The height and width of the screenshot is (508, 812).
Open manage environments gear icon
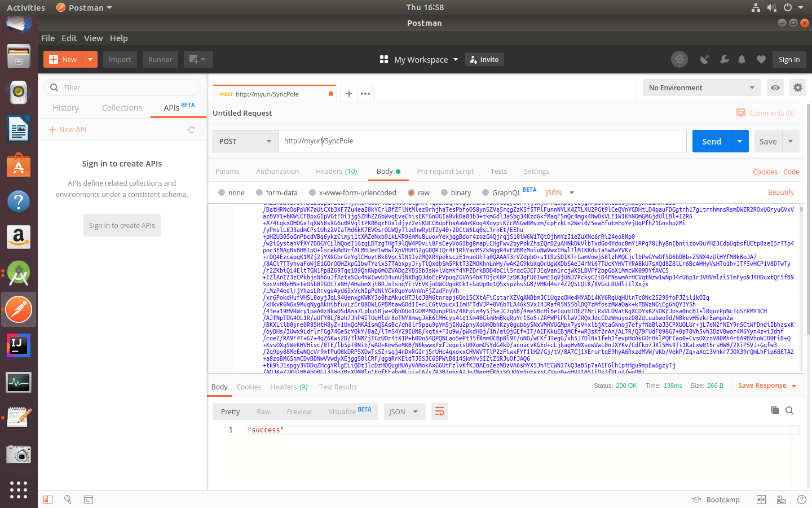point(797,87)
